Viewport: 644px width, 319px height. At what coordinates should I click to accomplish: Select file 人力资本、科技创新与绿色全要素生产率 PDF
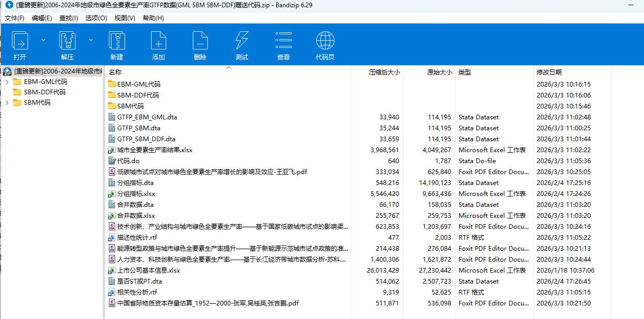click(232, 259)
